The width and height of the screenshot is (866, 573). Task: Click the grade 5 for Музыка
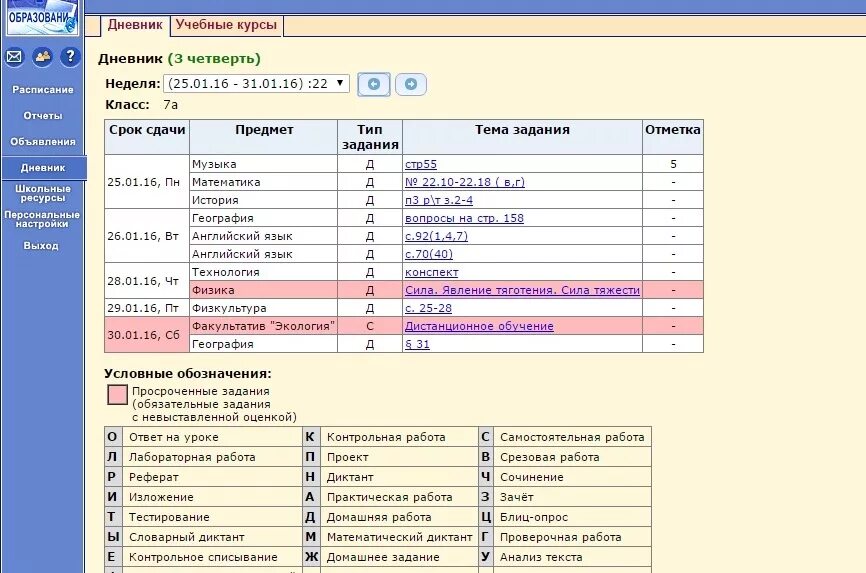[x=673, y=164]
